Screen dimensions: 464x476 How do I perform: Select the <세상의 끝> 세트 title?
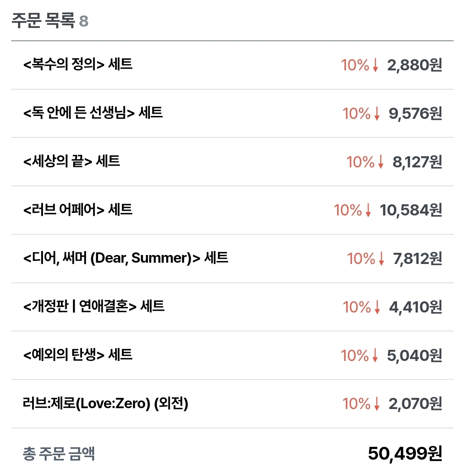pyautogui.click(x=72, y=161)
